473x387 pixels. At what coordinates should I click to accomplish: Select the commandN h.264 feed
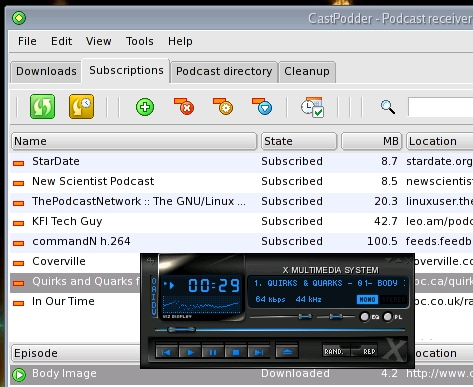tap(241, 242)
